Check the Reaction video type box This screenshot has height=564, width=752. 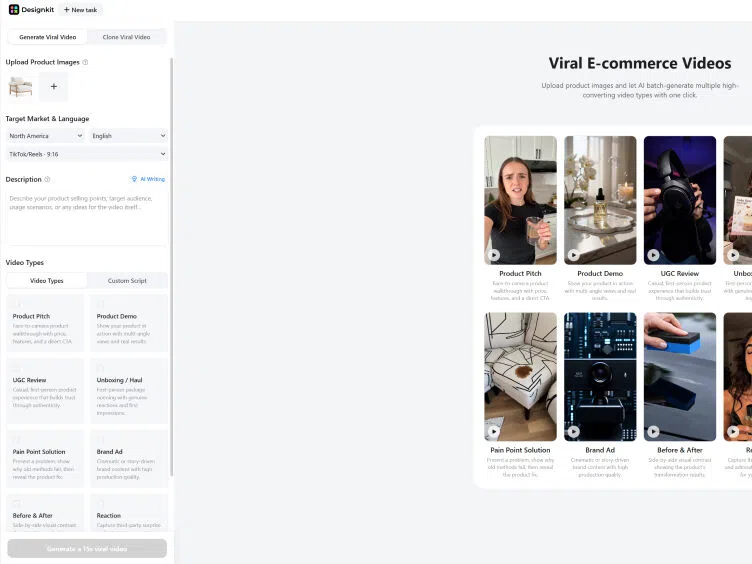pyautogui.click(x=101, y=504)
